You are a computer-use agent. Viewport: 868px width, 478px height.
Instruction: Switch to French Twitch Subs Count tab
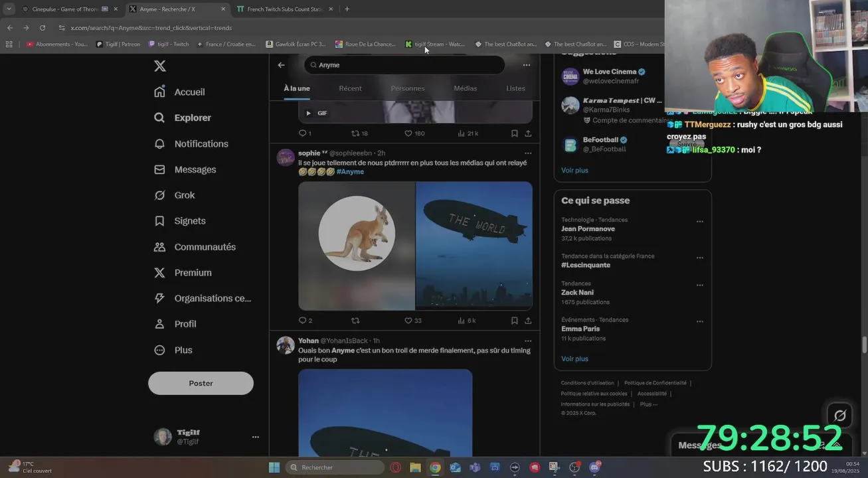coord(285,9)
